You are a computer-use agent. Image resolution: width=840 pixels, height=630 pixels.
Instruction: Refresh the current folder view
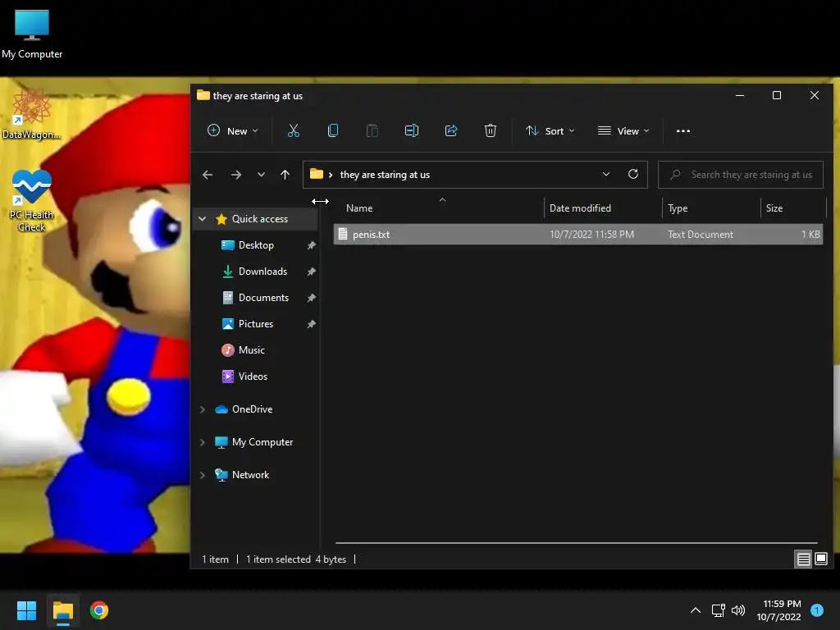coord(632,174)
